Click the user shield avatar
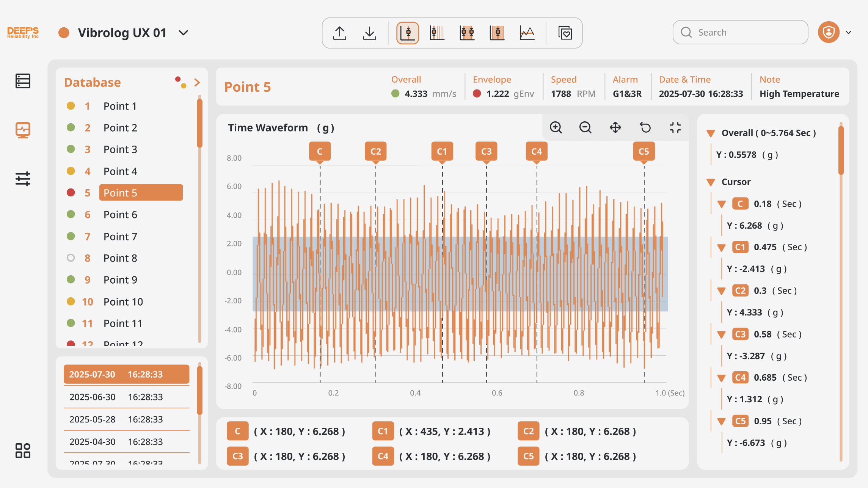 pos(829,32)
